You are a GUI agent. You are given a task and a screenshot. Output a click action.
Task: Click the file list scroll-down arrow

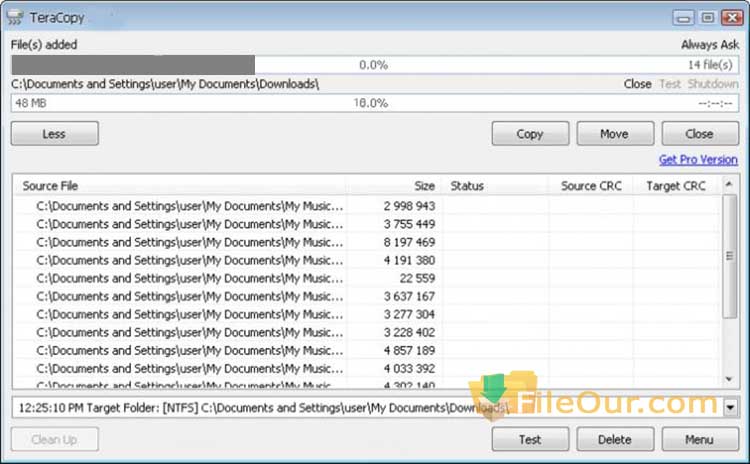[x=729, y=379]
